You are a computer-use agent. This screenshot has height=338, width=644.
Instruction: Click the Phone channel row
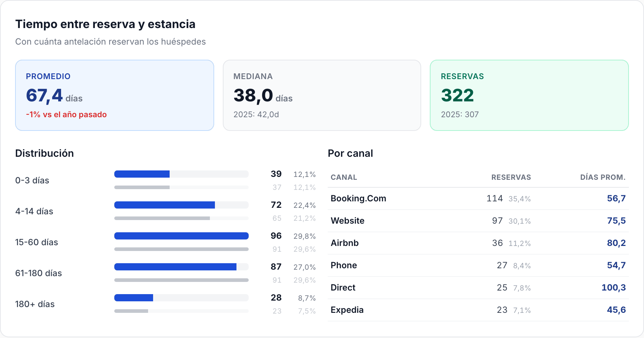(x=478, y=265)
